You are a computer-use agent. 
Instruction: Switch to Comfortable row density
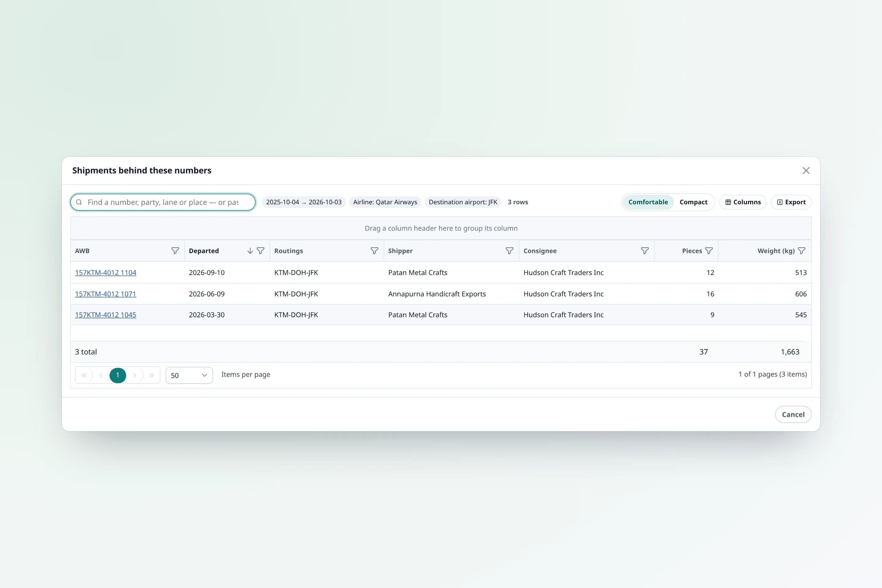(648, 202)
